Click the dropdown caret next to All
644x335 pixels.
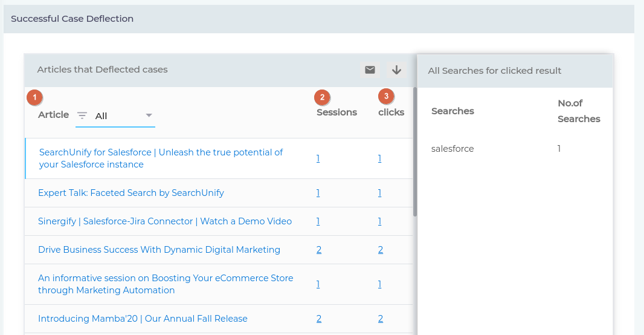[x=149, y=115]
